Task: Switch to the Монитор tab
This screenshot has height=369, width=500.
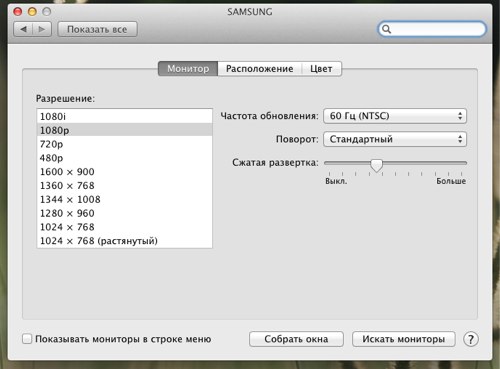Action: coord(188,69)
